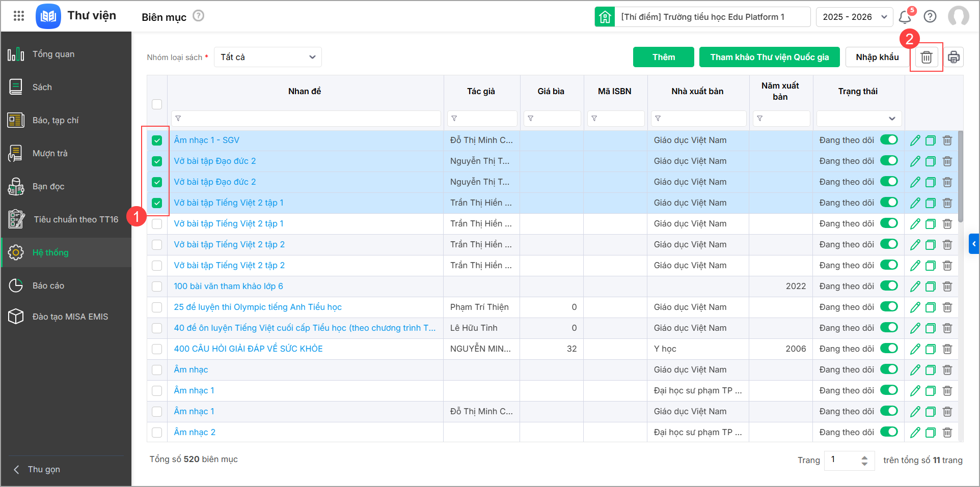This screenshot has width=980, height=487.
Task: Delete the '400 CÂU HỎI GIẢI ĐÁP VỀ SỨC KHỎE' row
Action: [947, 349]
